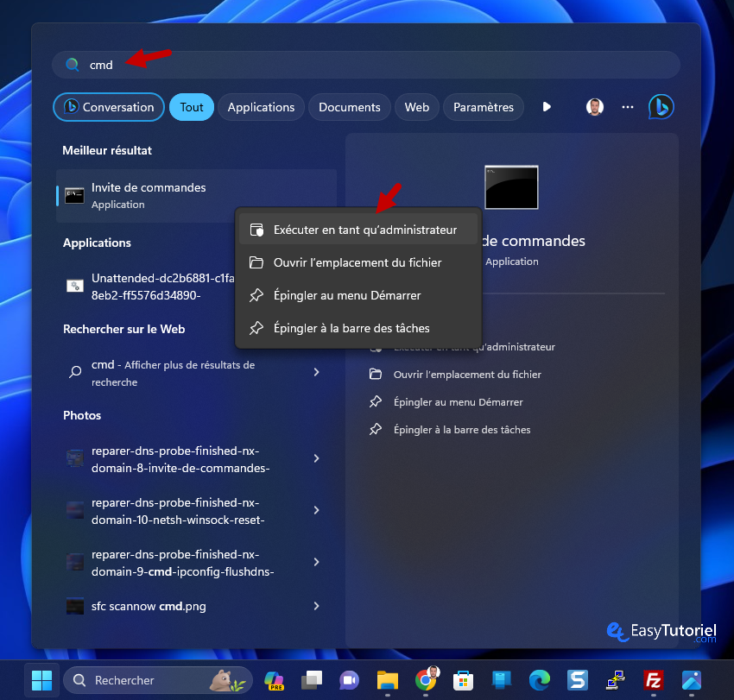Open Microsoft Store from the taskbar
Viewport: 734px width, 700px height.
click(463, 680)
